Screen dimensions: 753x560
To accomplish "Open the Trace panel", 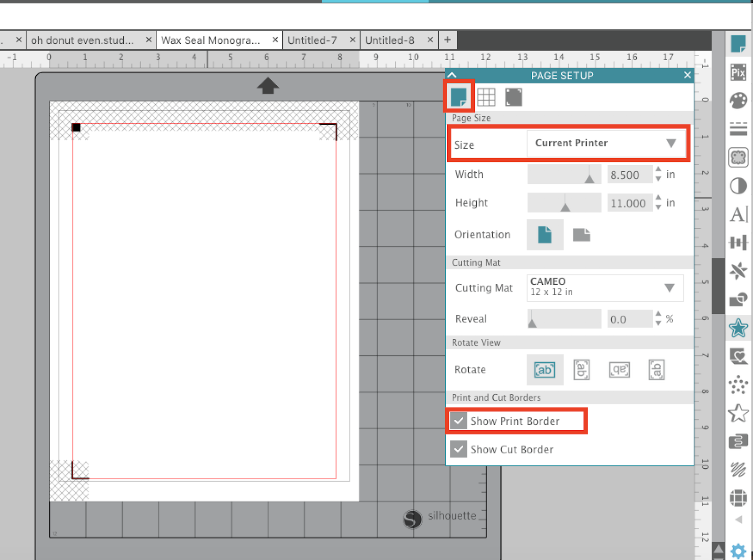I will 738,159.
